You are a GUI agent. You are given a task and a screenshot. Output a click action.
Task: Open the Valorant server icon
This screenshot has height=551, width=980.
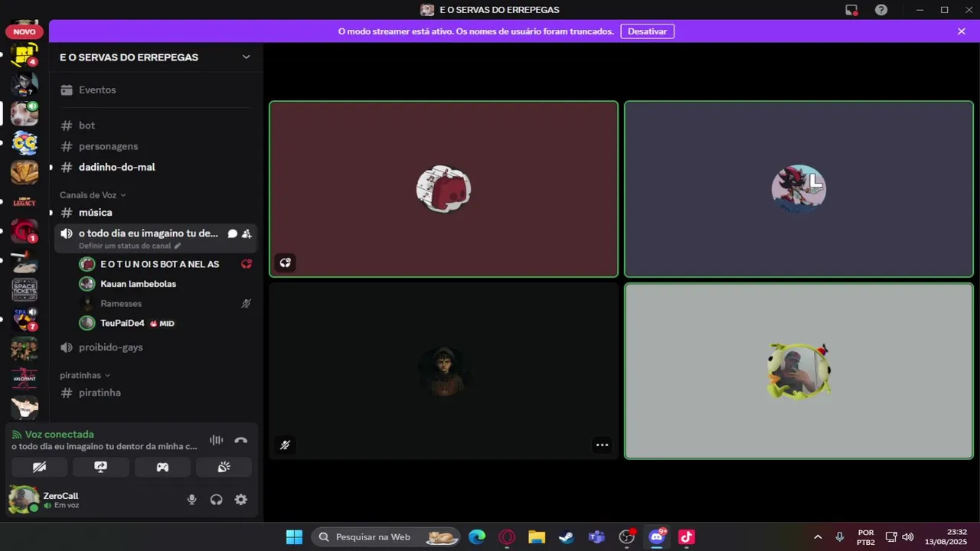pos(24,378)
